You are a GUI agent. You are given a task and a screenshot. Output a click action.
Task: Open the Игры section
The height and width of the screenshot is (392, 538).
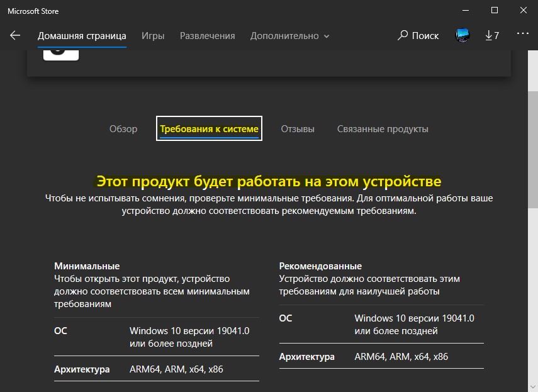click(x=153, y=36)
